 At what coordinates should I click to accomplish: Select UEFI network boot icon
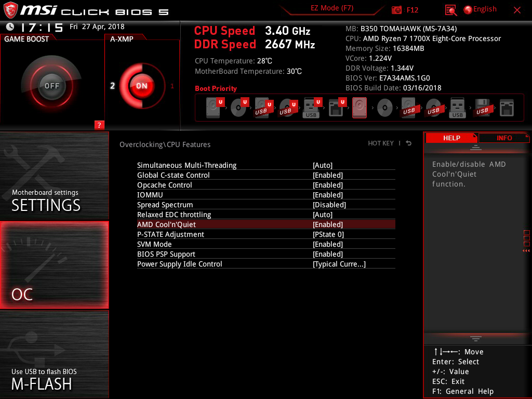tap(337, 108)
